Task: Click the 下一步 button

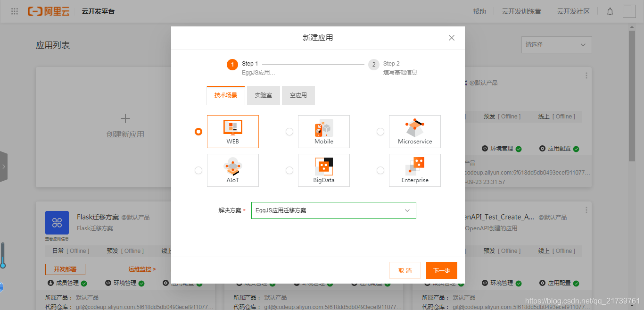Action: coord(442,270)
